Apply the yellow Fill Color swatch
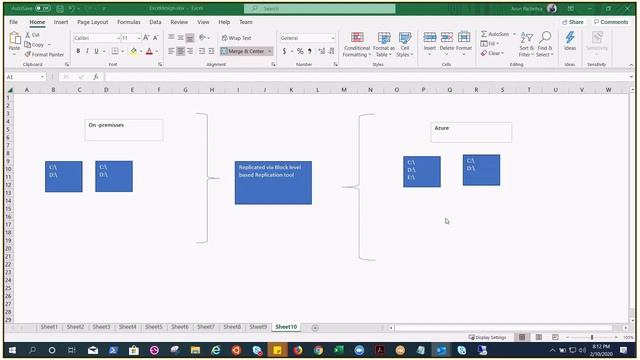The height and width of the screenshot is (360, 640). [133, 51]
